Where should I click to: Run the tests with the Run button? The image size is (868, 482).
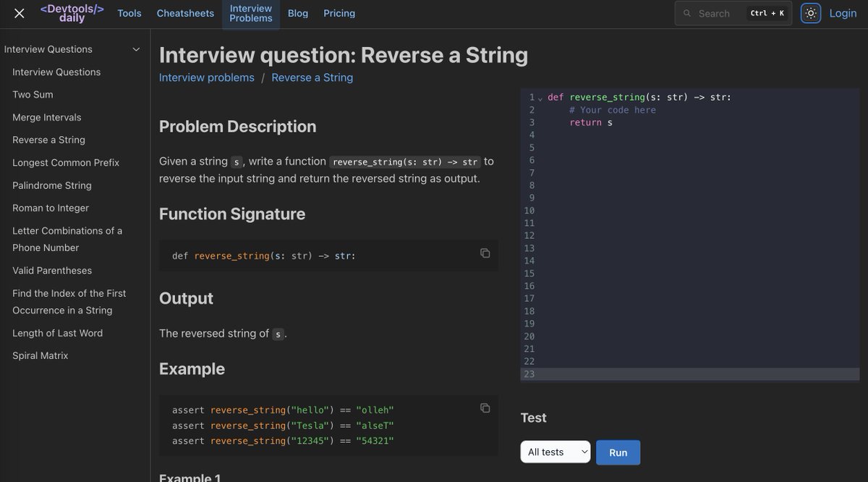point(618,452)
